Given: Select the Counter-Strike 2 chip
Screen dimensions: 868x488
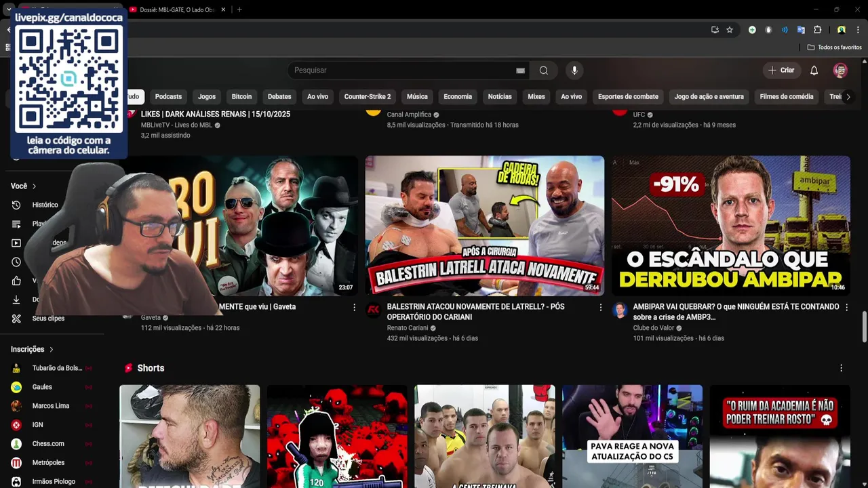Looking at the screenshot, I should pos(368,96).
